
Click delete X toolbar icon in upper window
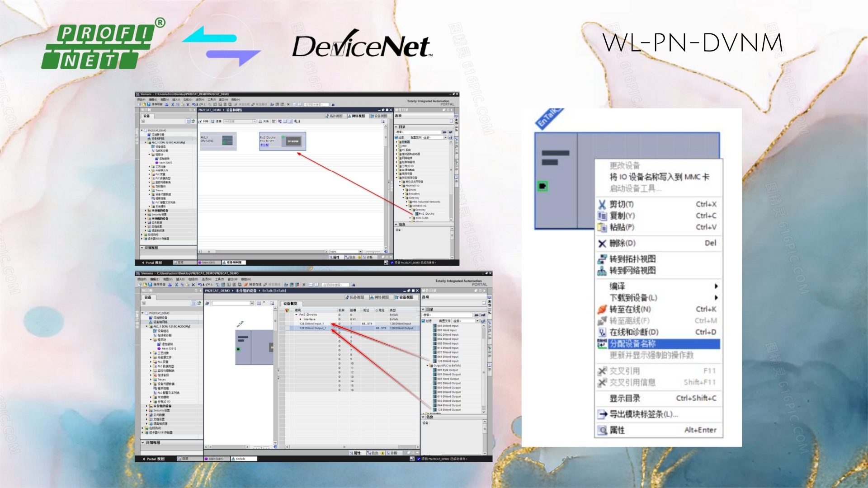point(188,104)
